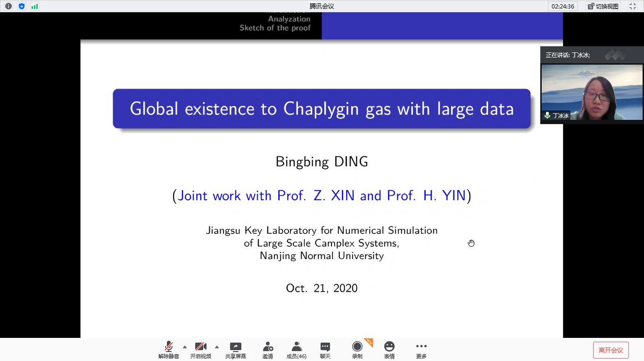Click the 共享屏幕 share screen icon

pos(235,347)
